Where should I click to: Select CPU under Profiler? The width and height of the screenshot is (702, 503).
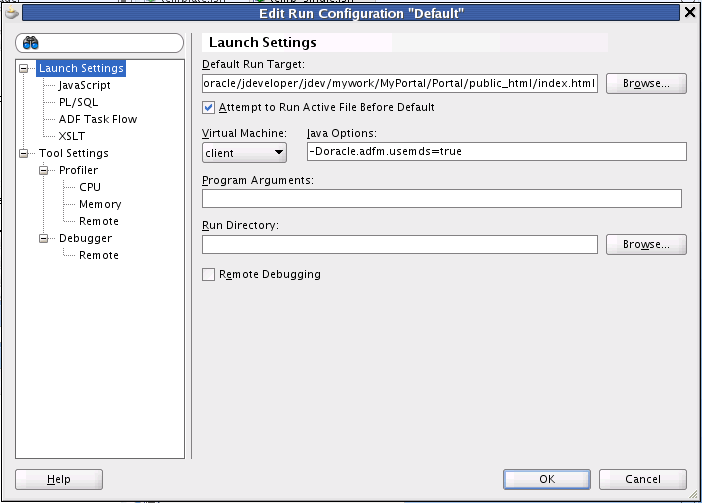(90, 187)
